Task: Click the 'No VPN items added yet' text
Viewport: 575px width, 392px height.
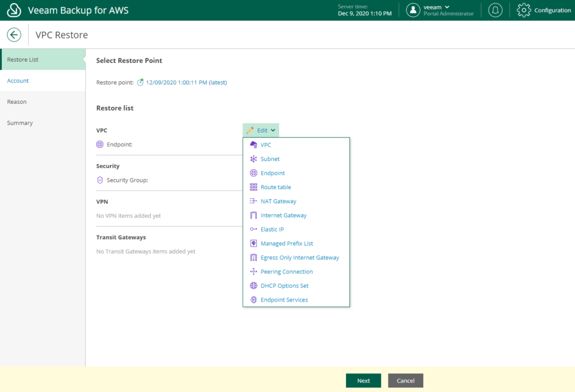Action: pos(129,216)
